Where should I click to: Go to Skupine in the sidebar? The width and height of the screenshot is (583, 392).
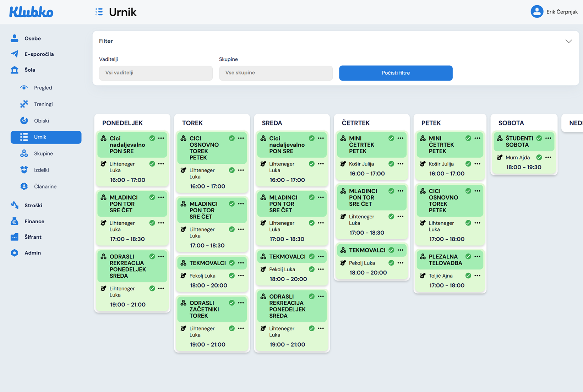[x=43, y=153]
